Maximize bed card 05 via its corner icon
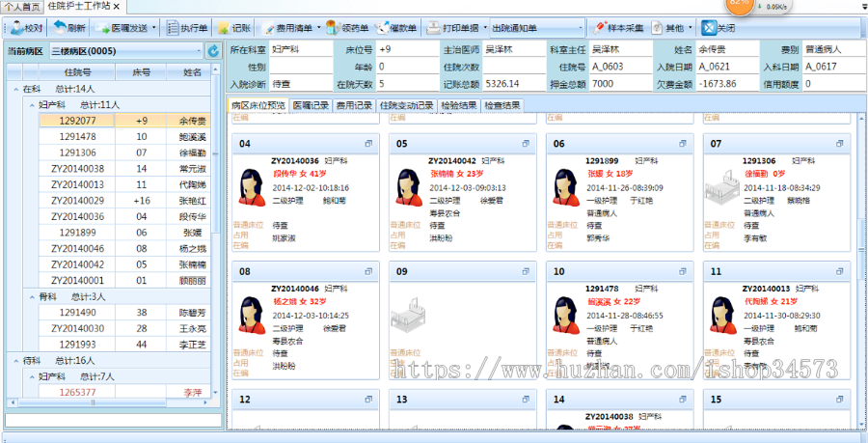This screenshot has width=868, height=443. pos(526,144)
